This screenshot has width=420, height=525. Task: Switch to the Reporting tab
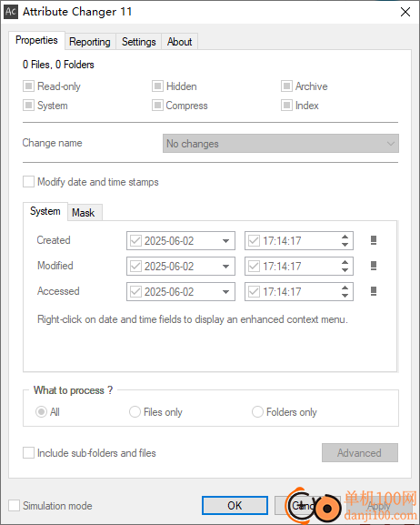coord(90,42)
